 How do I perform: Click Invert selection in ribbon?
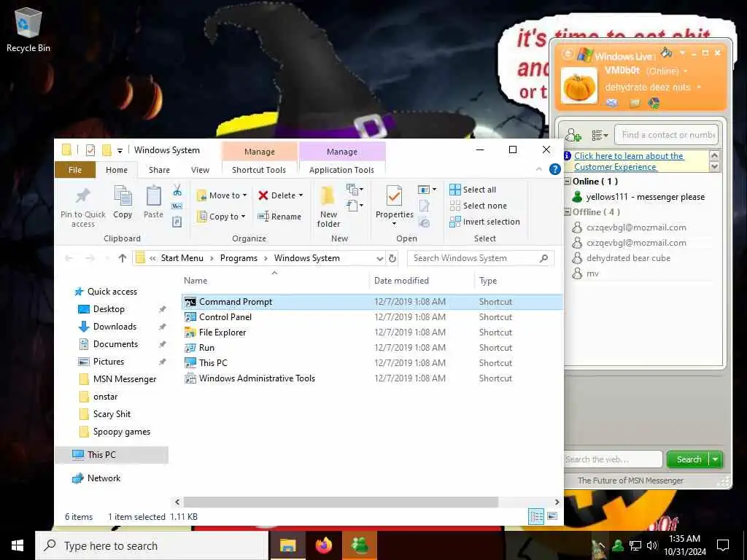[484, 222]
